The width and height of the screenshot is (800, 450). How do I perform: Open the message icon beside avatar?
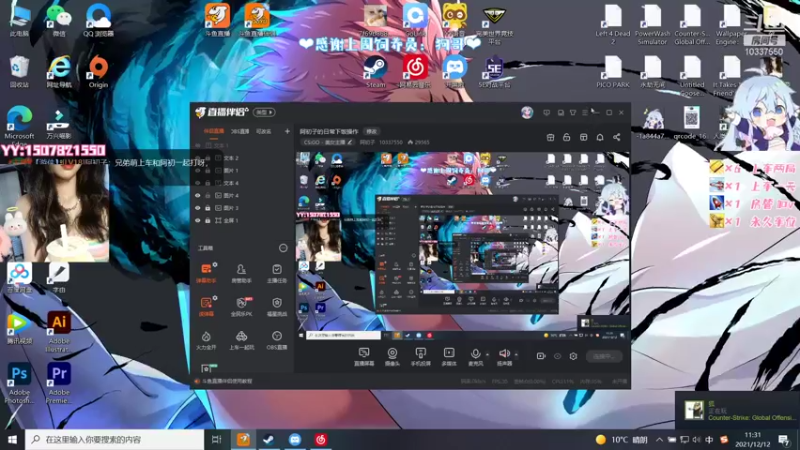click(546, 112)
